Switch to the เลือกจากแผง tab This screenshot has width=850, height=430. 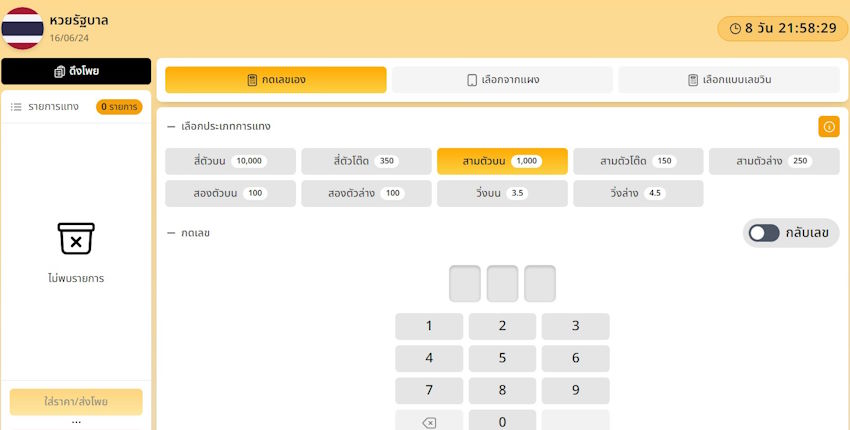point(502,80)
